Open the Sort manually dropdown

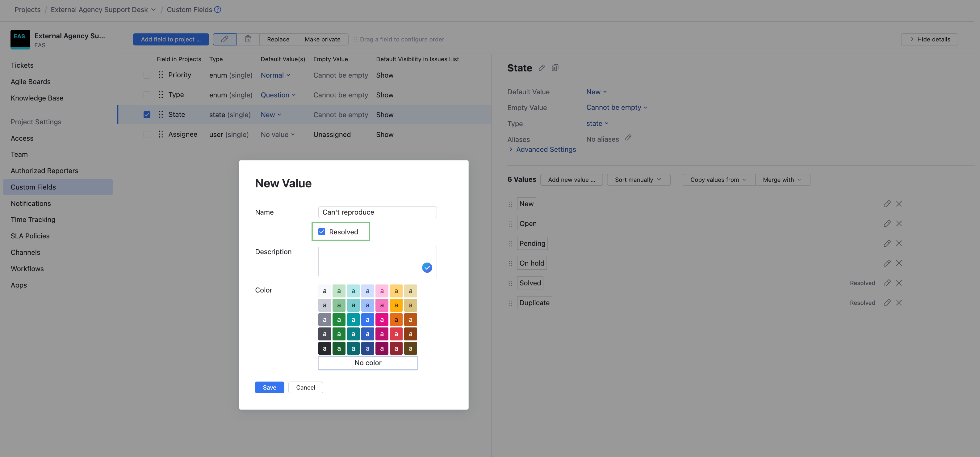[638, 179]
